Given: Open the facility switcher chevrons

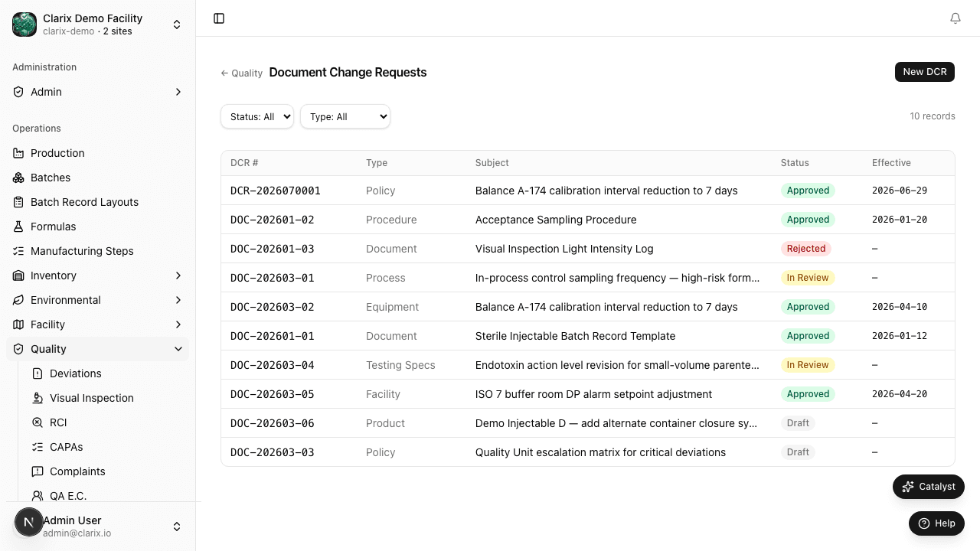Looking at the screenshot, I should [177, 24].
